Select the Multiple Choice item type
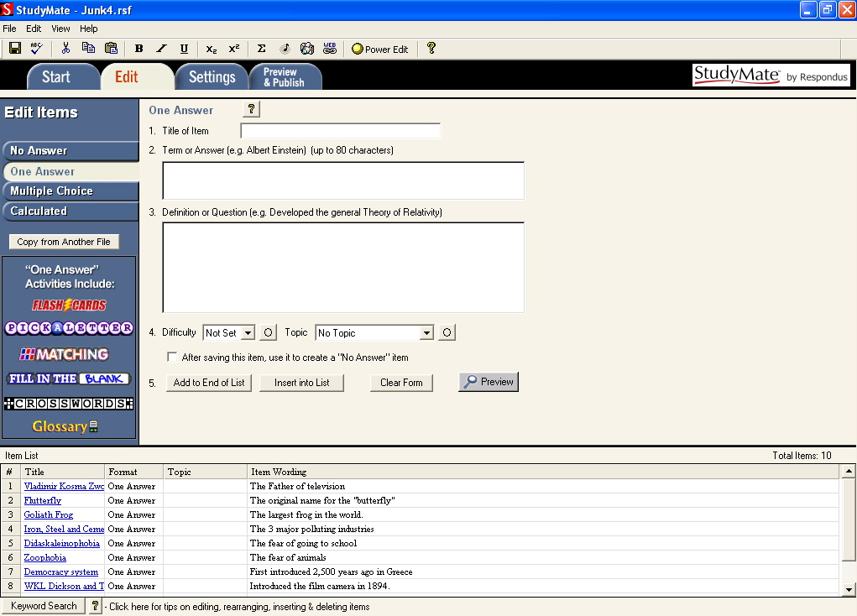 click(x=70, y=191)
